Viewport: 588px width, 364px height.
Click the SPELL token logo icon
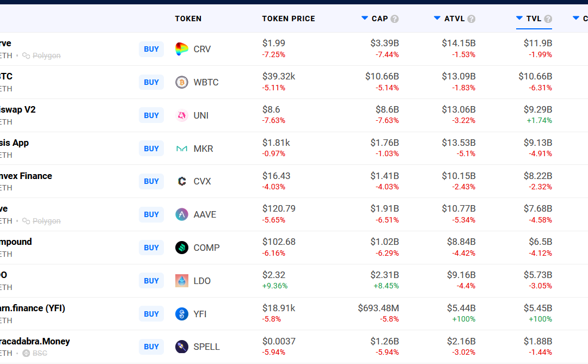(182, 347)
